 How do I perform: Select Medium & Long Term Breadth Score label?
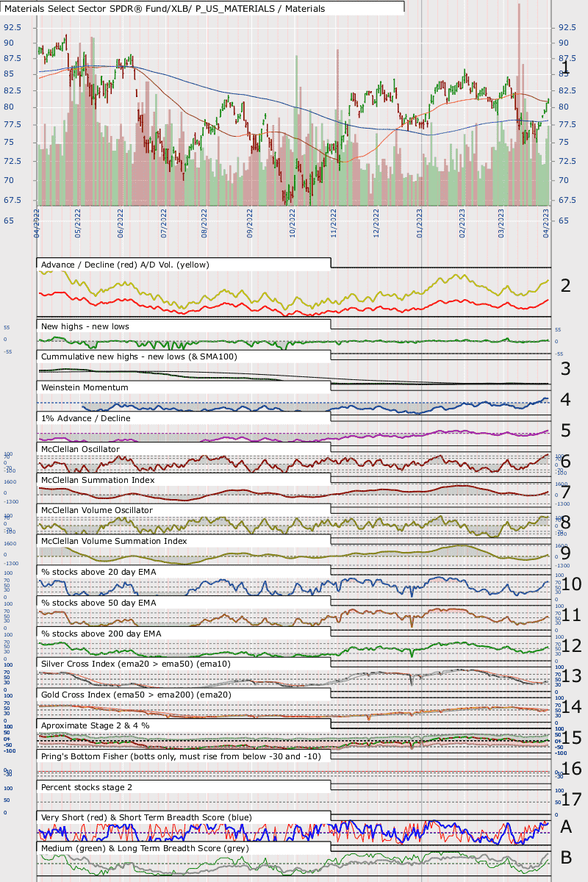point(145,848)
